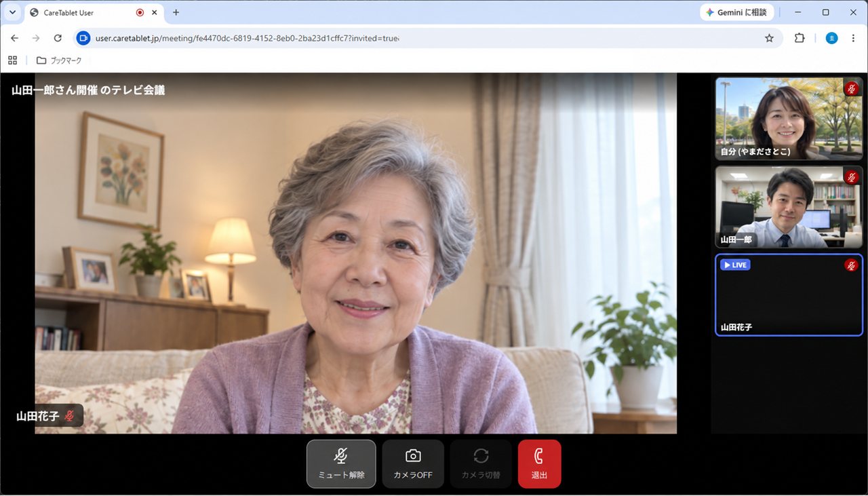Click the camera-in-use site info icon
The height and width of the screenshot is (496, 868).
[83, 38]
